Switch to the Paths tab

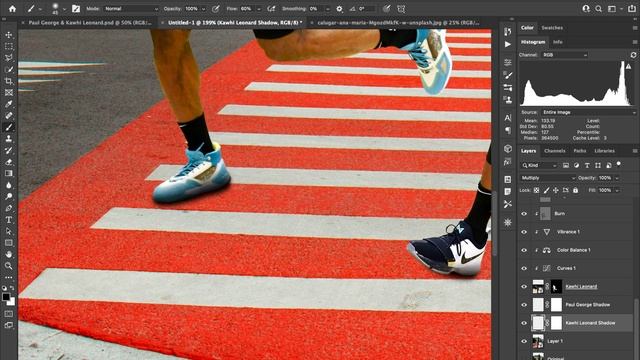tap(580, 151)
